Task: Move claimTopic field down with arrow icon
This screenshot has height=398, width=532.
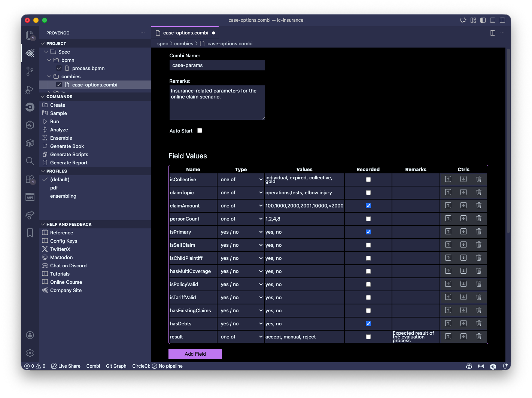Action: click(x=463, y=192)
